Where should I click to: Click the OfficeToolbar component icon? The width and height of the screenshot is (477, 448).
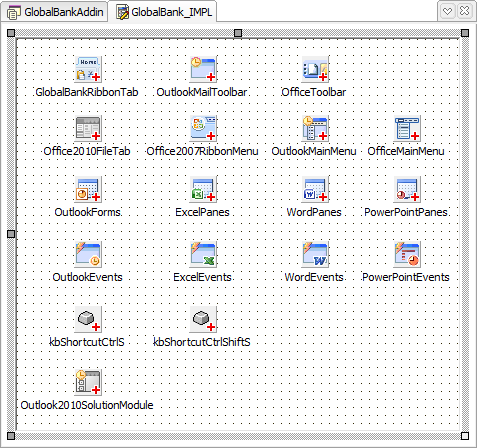tap(315, 69)
